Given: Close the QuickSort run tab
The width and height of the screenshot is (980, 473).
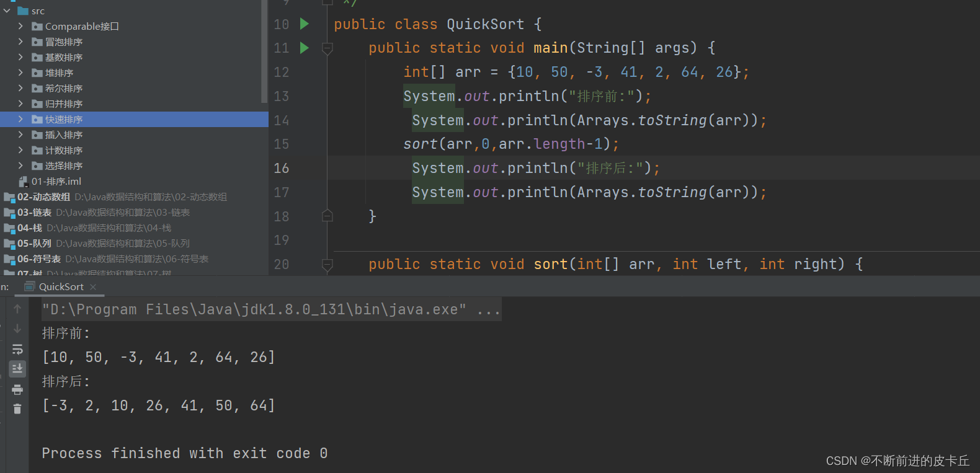Looking at the screenshot, I should 93,286.
